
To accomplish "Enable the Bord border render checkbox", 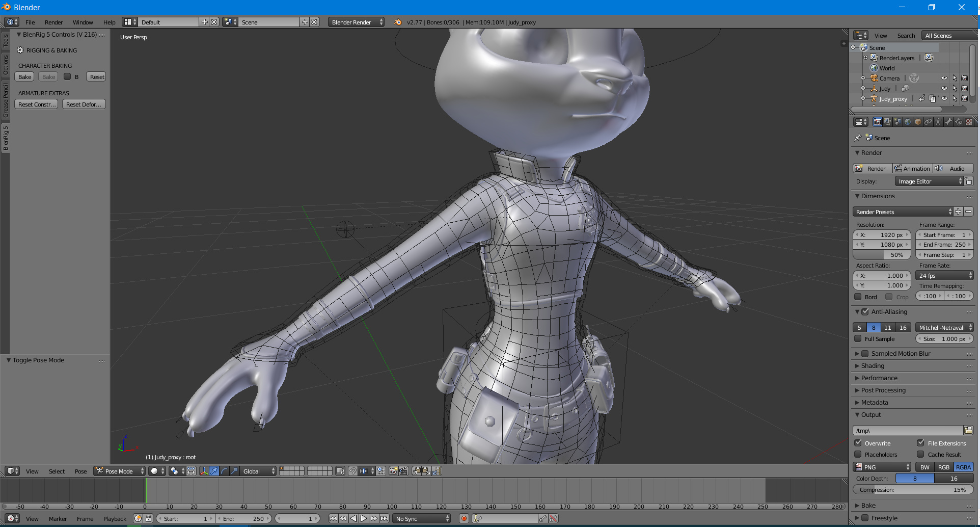I will click(858, 297).
